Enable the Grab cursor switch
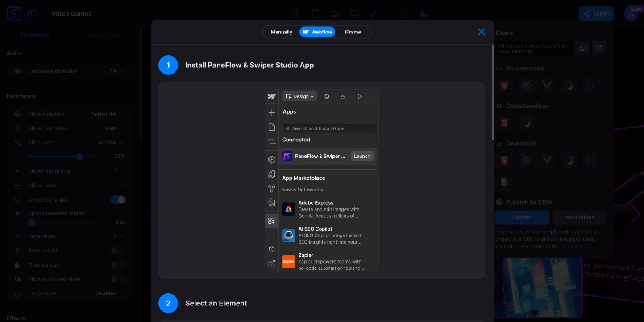This screenshot has height=322, width=644. click(x=118, y=265)
